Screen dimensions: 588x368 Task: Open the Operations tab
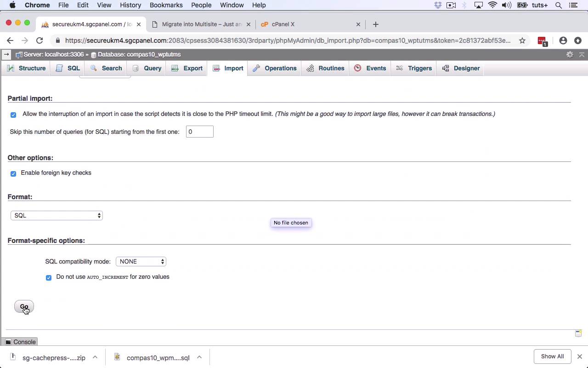275,68
